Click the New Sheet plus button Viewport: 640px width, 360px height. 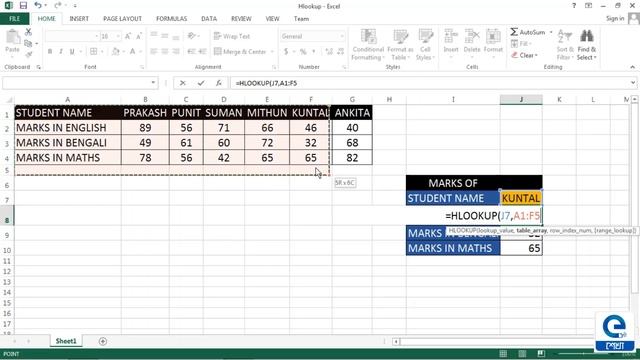click(x=103, y=341)
